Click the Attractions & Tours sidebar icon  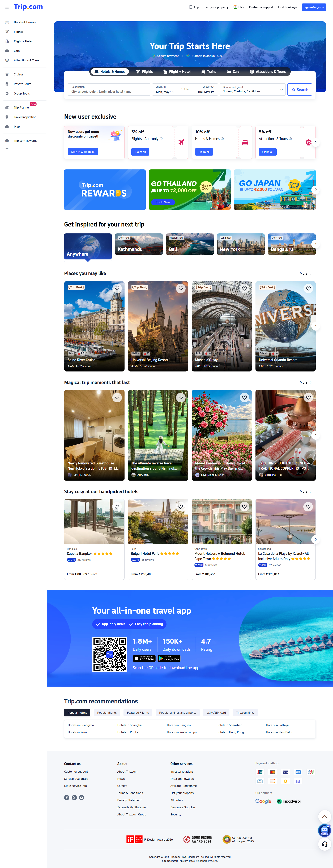pos(7,60)
